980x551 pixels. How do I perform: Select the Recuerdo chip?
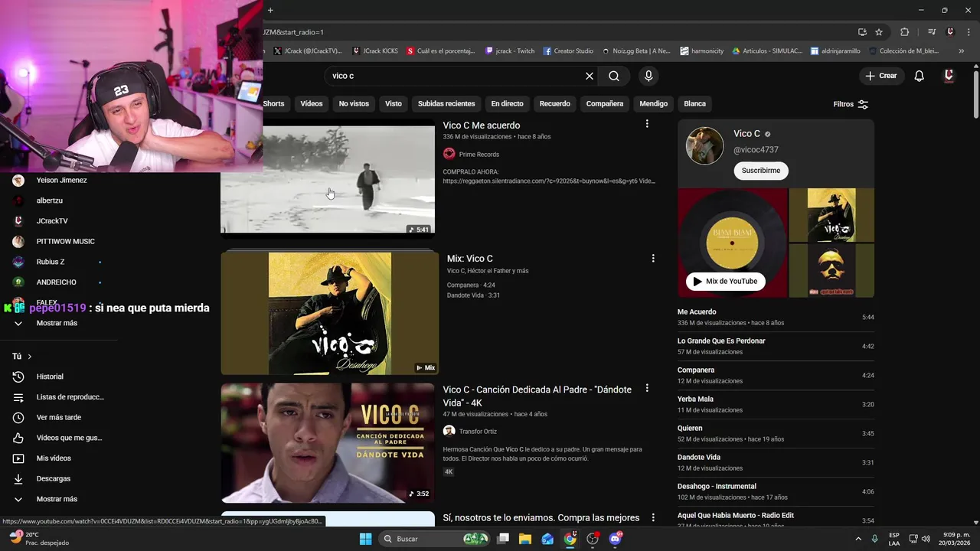pyautogui.click(x=555, y=103)
